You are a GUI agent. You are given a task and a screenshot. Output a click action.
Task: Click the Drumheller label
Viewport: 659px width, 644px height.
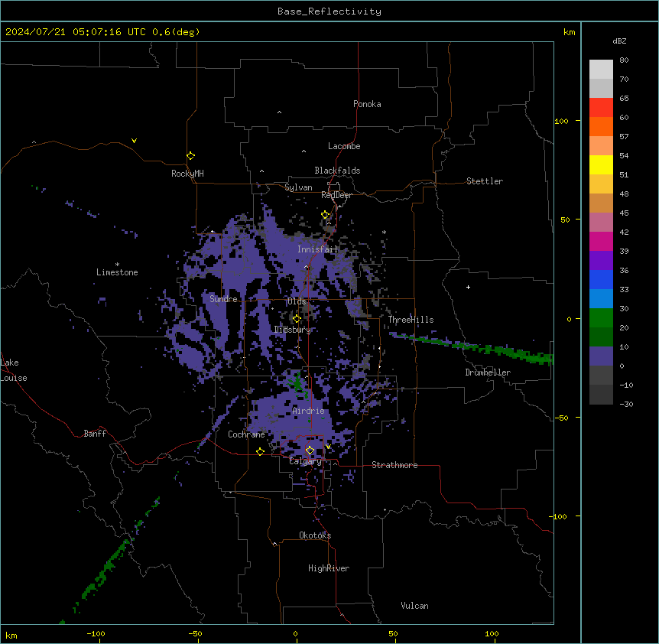[488, 372]
